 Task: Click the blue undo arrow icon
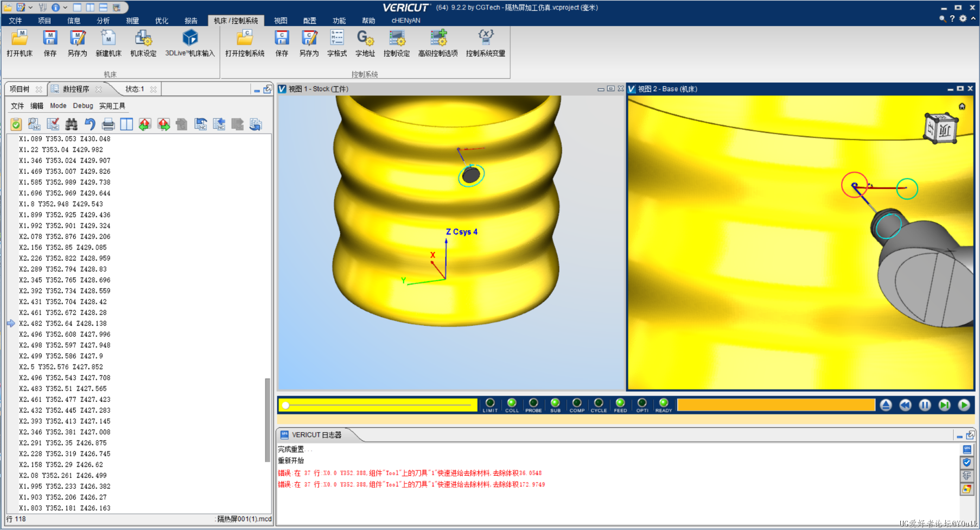[x=90, y=124]
